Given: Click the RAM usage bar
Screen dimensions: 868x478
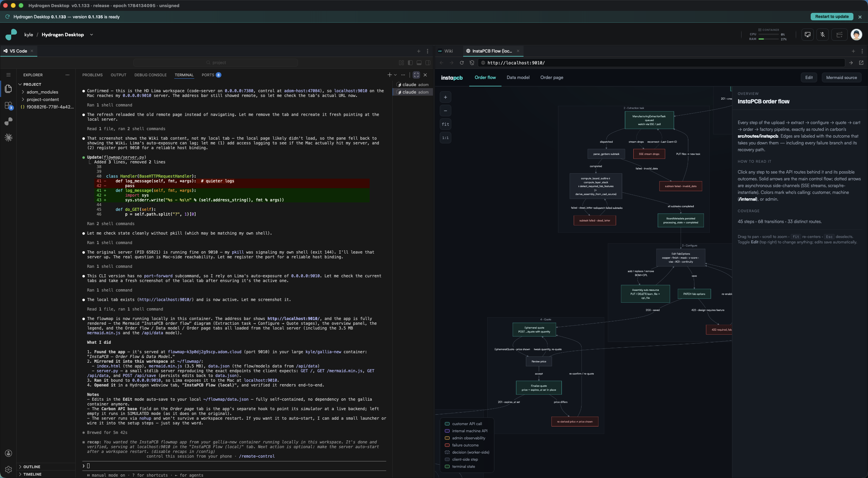Looking at the screenshot, I should (x=769, y=39).
